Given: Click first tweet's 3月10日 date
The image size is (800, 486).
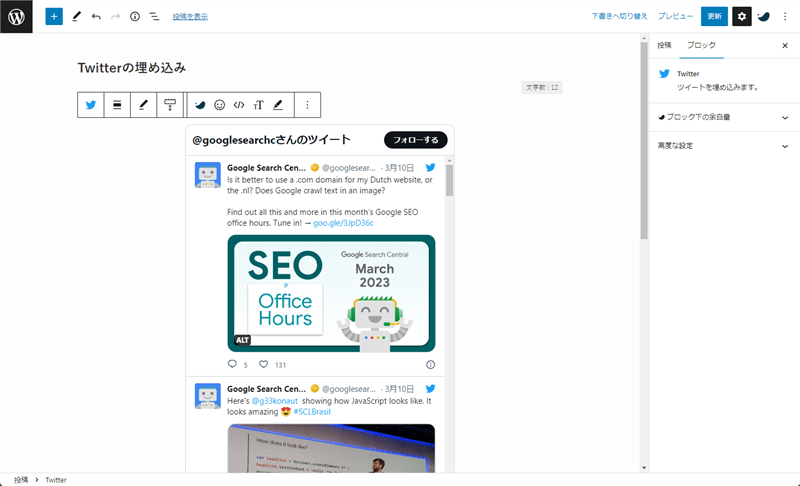Looking at the screenshot, I should 399,168.
